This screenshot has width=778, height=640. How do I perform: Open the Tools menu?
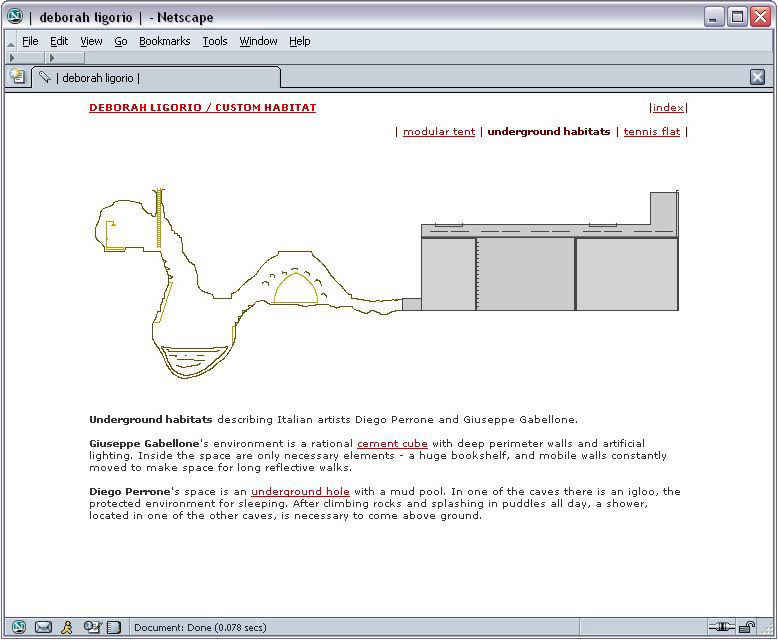[x=215, y=41]
